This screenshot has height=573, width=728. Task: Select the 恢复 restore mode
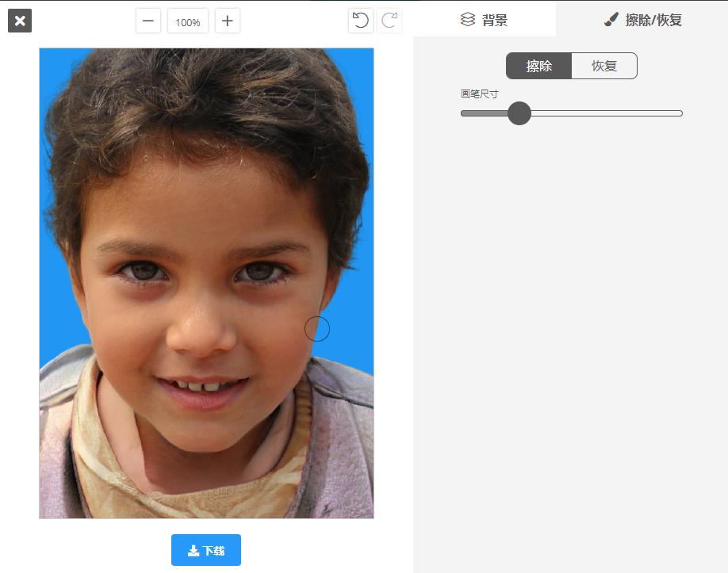[x=604, y=66]
